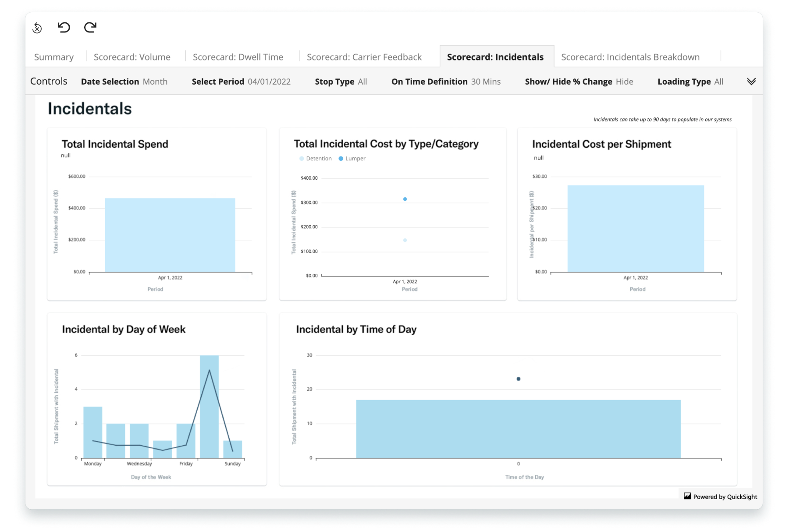The image size is (789, 532).
Task: Open the Scorecard: Volume tab
Action: (132, 57)
